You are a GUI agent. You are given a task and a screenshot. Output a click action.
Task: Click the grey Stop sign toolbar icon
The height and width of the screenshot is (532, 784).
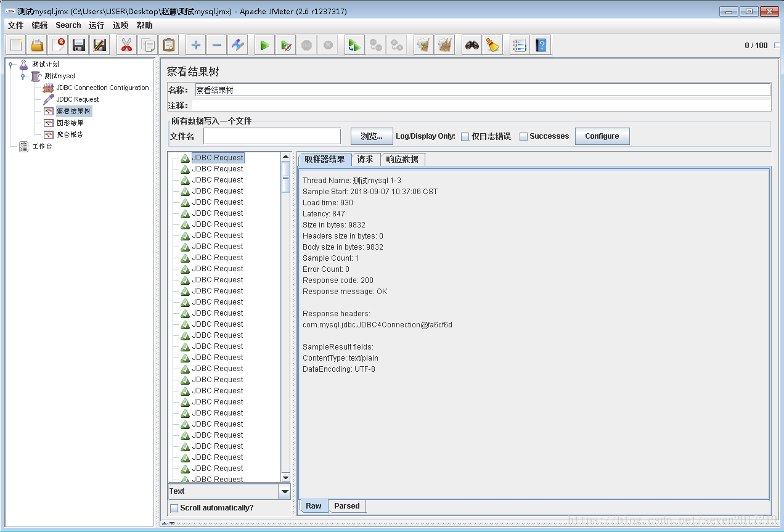click(307, 45)
